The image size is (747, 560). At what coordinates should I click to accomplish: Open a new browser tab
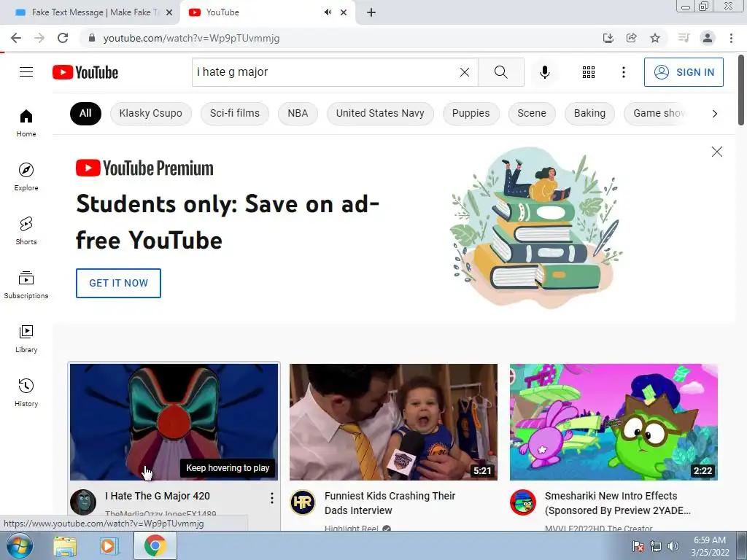click(371, 12)
